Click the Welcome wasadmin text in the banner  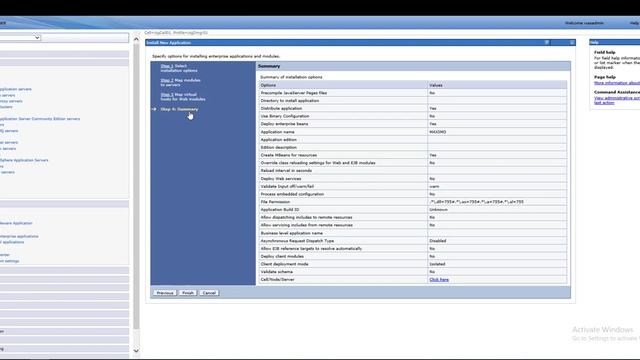584,23
